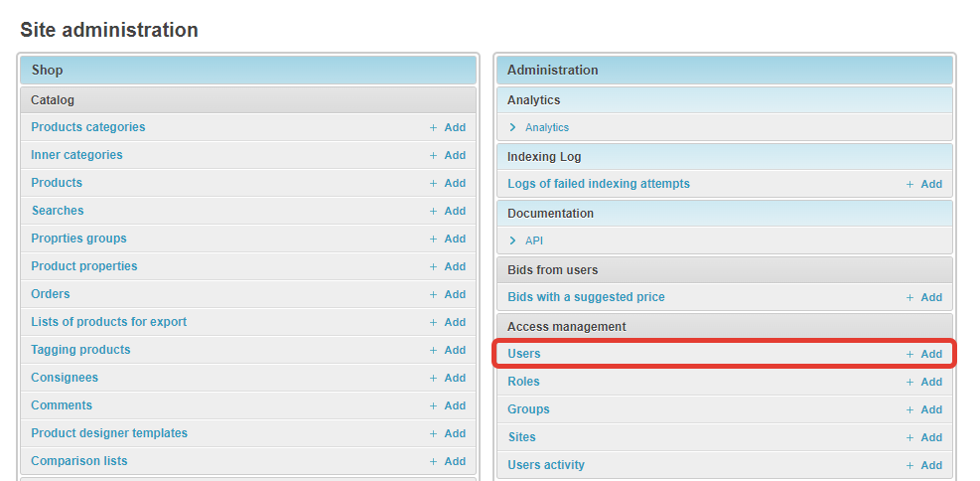Open the Products list link
The width and height of the screenshot is (980, 481).
click(57, 183)
